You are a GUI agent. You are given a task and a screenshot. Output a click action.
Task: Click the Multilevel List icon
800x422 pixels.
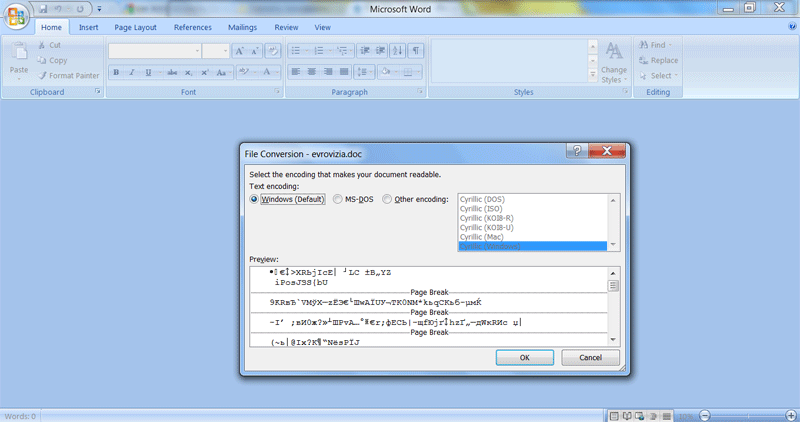click(342, 51)
